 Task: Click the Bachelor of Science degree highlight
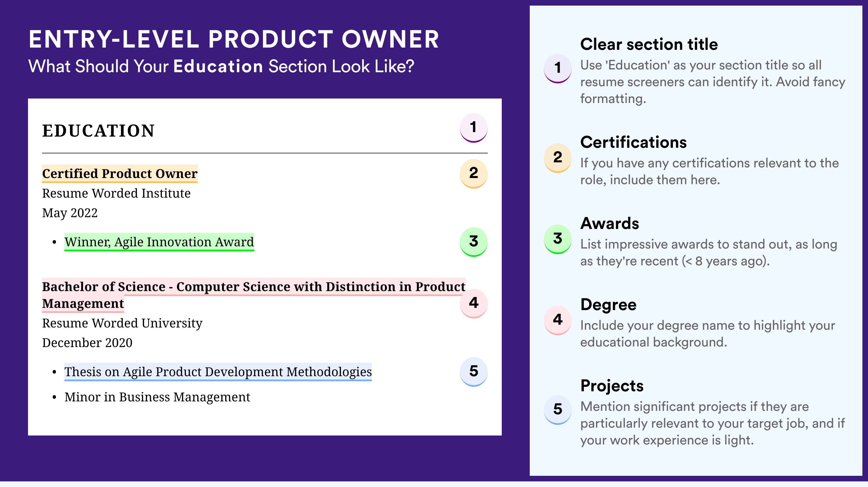[254, 295]
